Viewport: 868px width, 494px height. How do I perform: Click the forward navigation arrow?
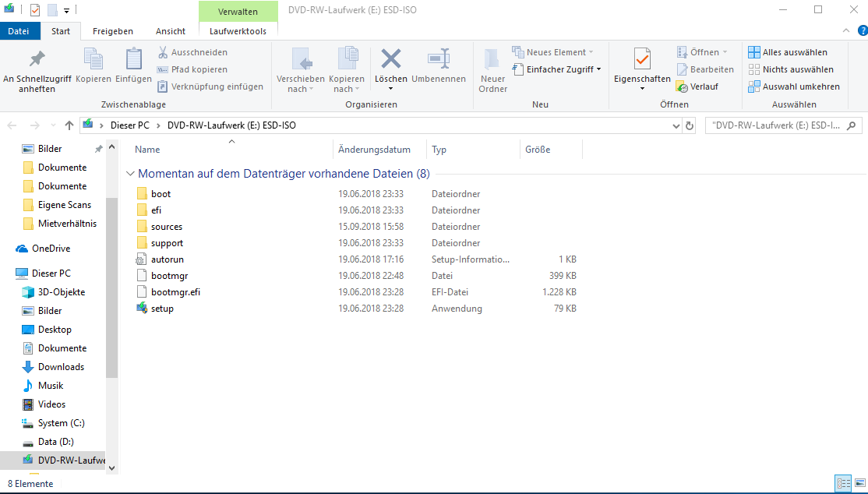coord(34,125)
